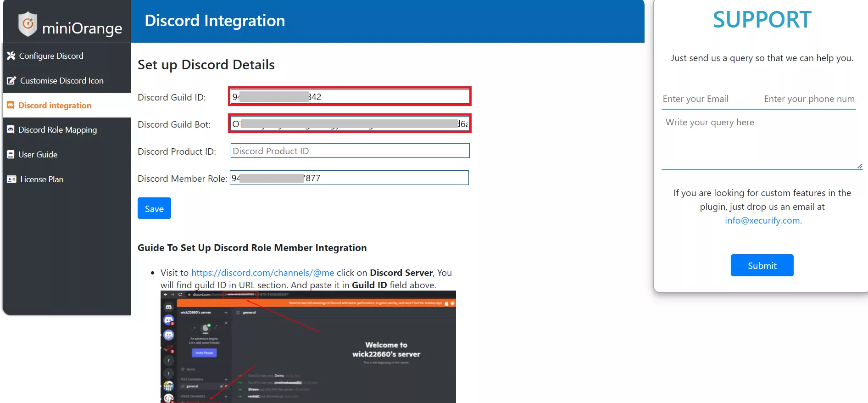Click the Discord Integration header title
868x403 pixels.
pos(215,21)
